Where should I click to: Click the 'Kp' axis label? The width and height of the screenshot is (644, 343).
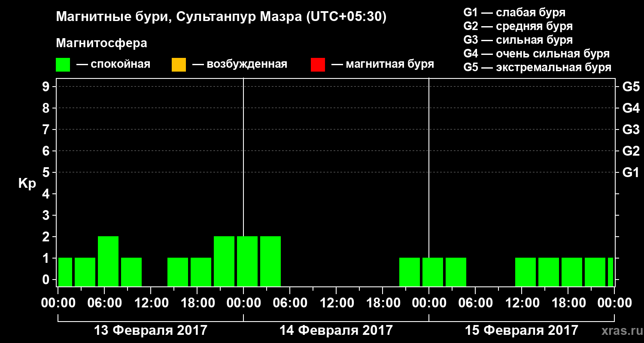(27, 184)
